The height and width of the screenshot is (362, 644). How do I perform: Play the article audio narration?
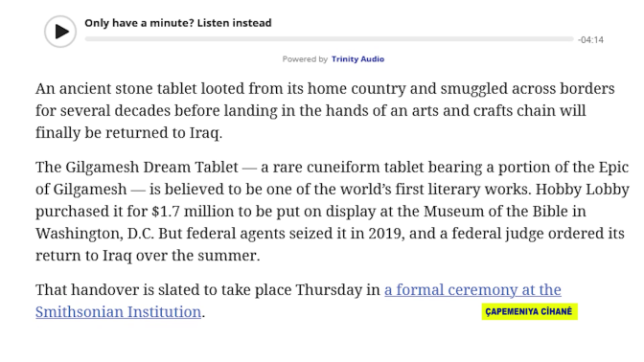tap(60, 32)
